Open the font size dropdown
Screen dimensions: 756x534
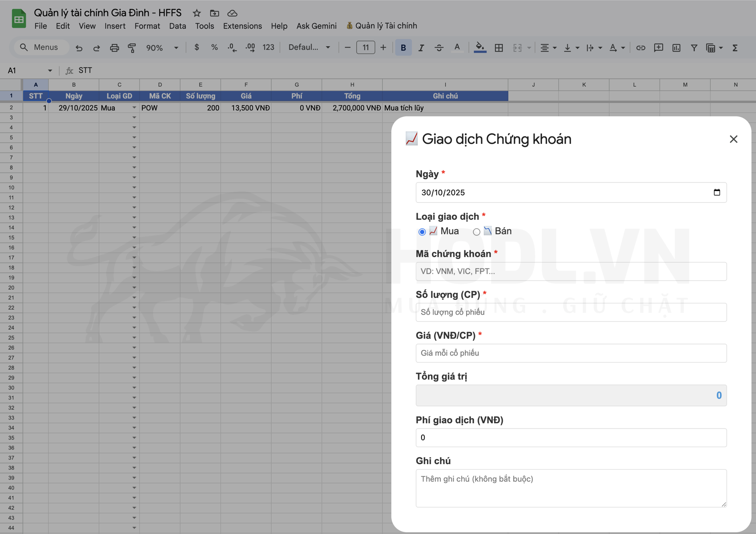(366, 47)
